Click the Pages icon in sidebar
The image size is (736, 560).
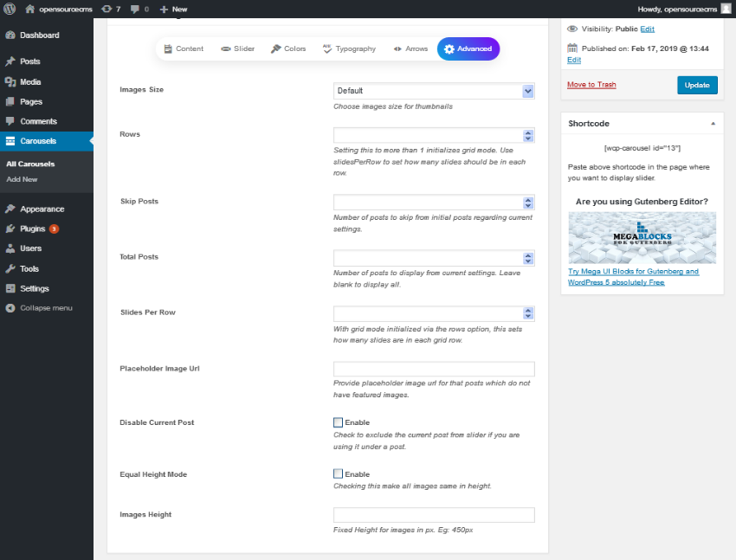click(10, 102)
